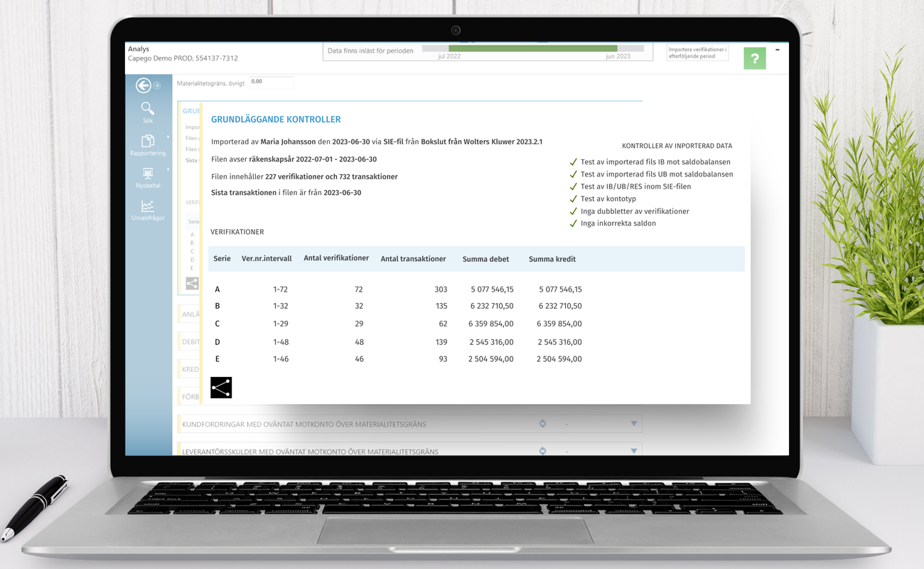Click the Materialitetsgräns övrigt input field
Image resolution: width=924 pixels, height=569 pixels.
pos(271,83)
